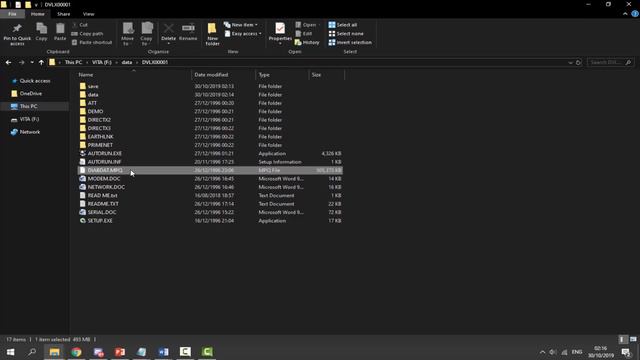Switch to the Share ribbon tab
Viewport: 640px width, 360px height.
point(64,14)
